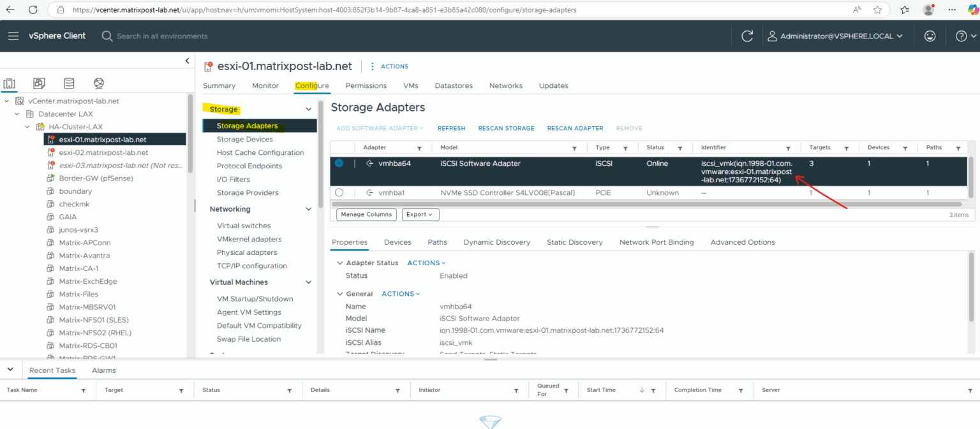Select the vmhba64 adapter radio button
The image size is (980, 429).
point(339,163)
